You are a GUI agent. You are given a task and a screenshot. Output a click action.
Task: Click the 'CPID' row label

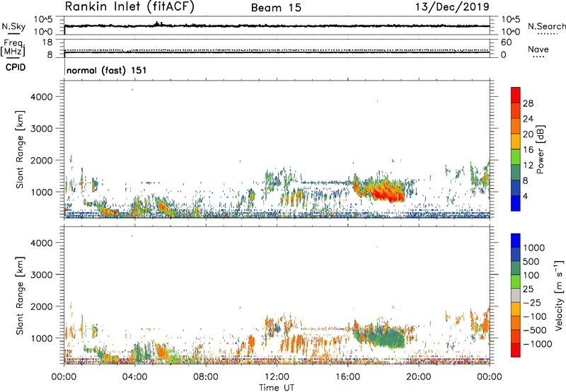[16, 67]
